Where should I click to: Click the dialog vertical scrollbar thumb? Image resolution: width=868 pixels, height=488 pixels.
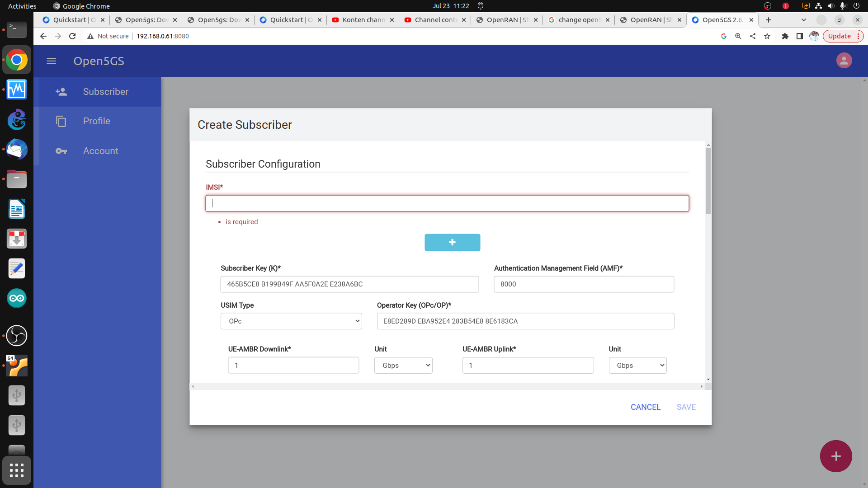click(x=708, y=181)
